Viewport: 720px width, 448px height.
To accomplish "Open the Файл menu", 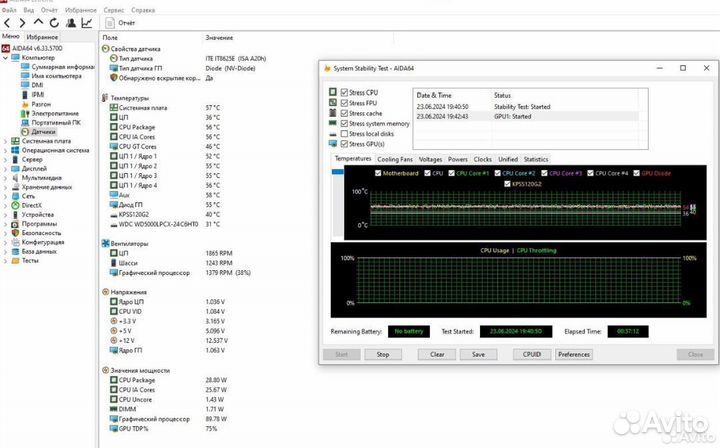I will pos(9,10).
